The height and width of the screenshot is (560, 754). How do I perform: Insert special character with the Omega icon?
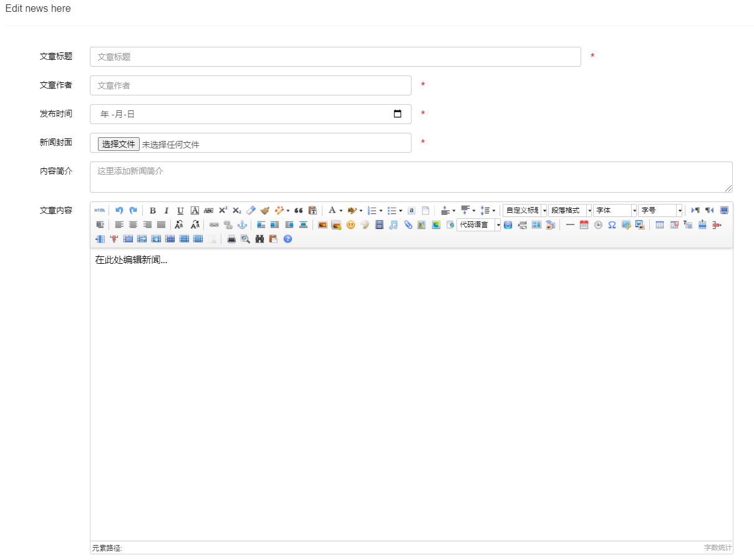(x=611, y=224)
